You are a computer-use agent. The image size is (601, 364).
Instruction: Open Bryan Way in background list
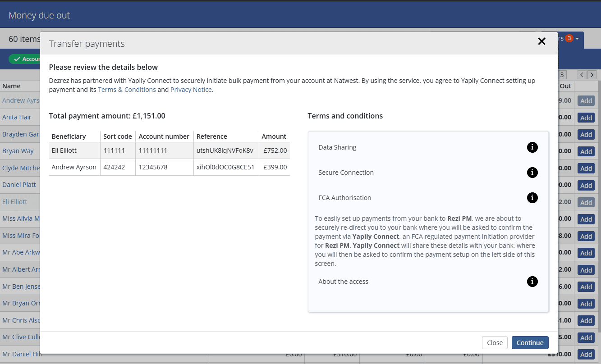click(x=18, y=151)
